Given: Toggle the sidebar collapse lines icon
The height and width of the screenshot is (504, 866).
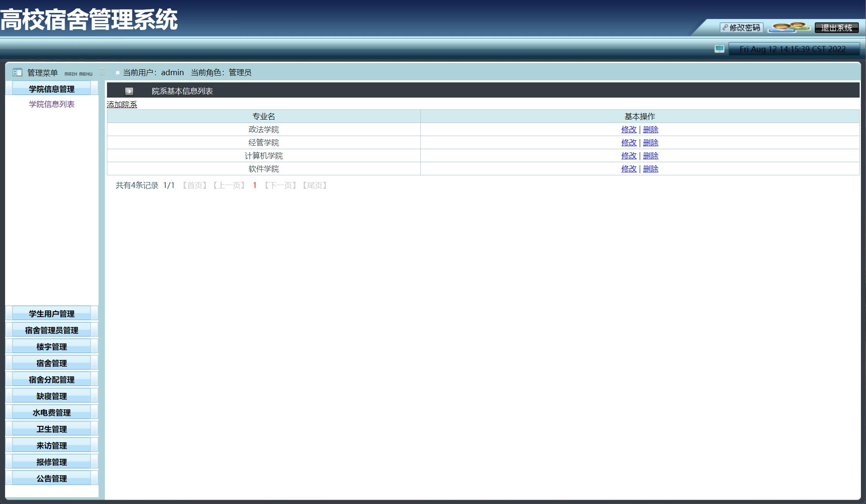Looking at the screenshot, I should coord(102,72).
